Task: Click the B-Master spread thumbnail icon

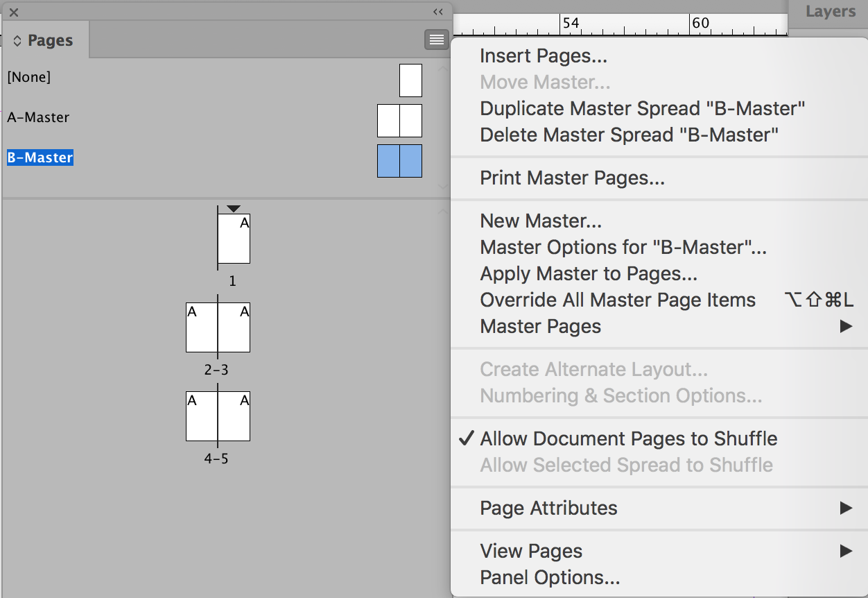Action: pos(399,161)
